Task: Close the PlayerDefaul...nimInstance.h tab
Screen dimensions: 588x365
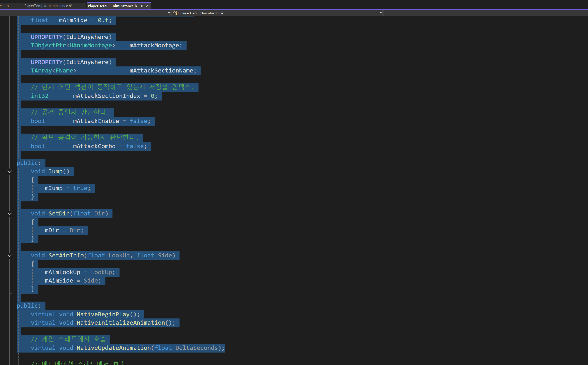Action: click(x=147, y=6)
